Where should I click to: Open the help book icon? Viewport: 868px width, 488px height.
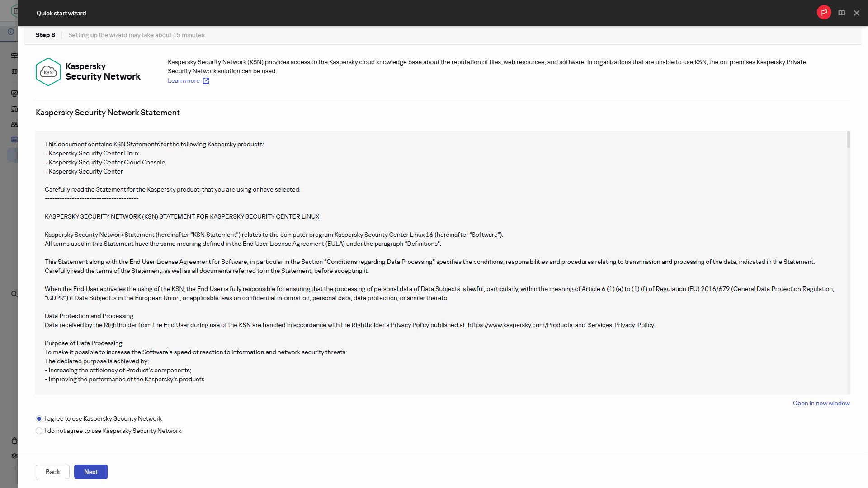[841, 13]
